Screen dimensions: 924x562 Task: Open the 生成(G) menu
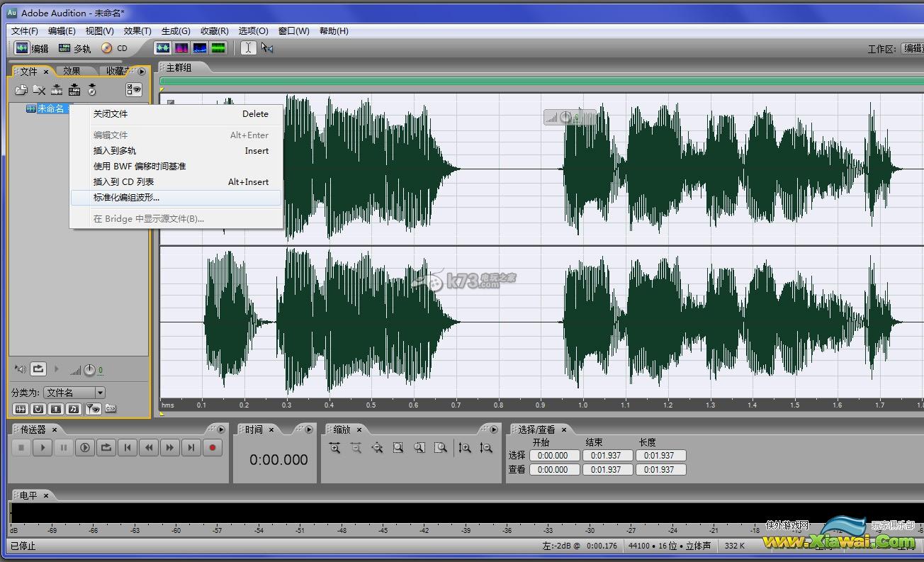(x=176, y=31)
